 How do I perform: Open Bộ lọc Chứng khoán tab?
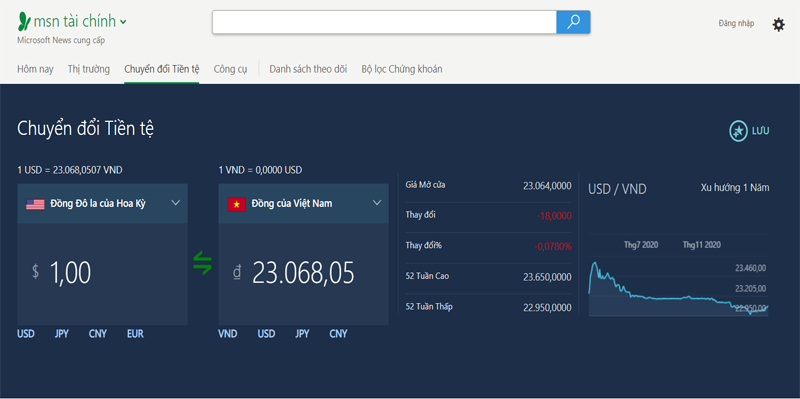point(402,69)
